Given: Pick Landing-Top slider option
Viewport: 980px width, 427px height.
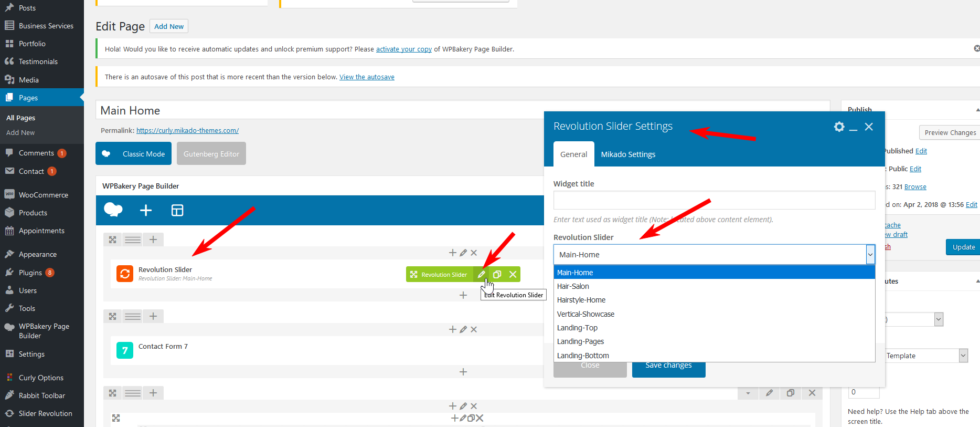Looking at the screenshot, I should tap(714, 328).
